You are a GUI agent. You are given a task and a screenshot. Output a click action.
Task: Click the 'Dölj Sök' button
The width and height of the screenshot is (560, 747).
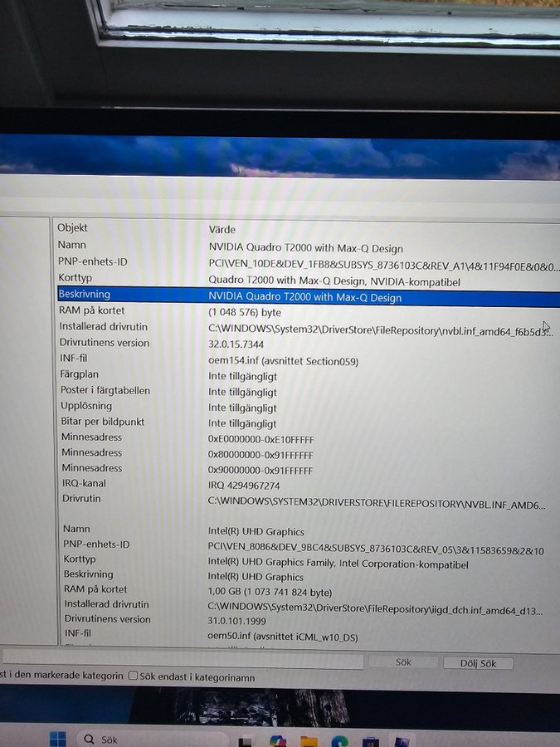(x=478, y=663)
